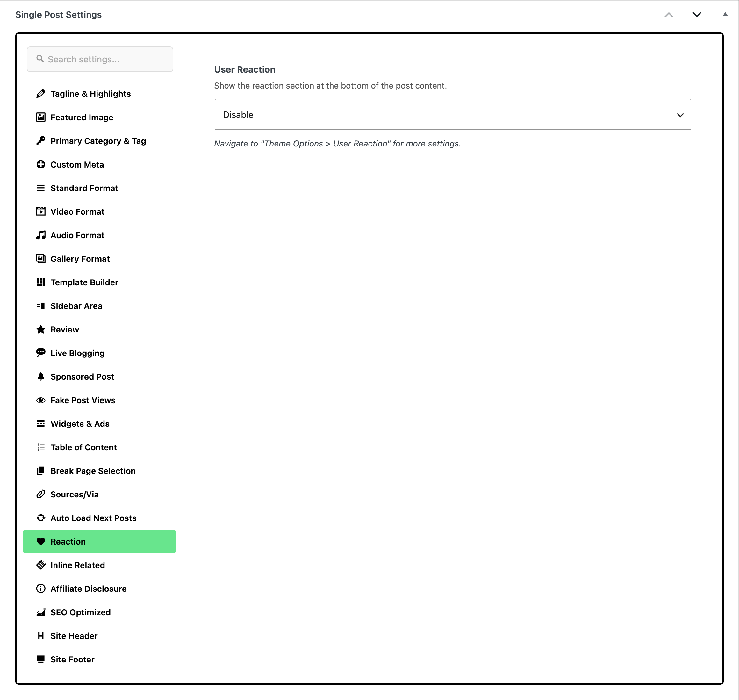
Task: Click the Featured Image picture icon
Action: 41,117
